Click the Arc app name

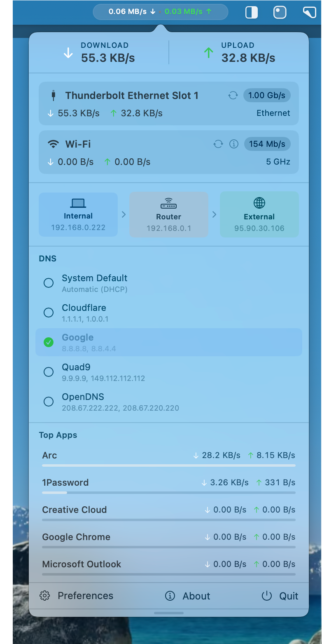(49, 455)
